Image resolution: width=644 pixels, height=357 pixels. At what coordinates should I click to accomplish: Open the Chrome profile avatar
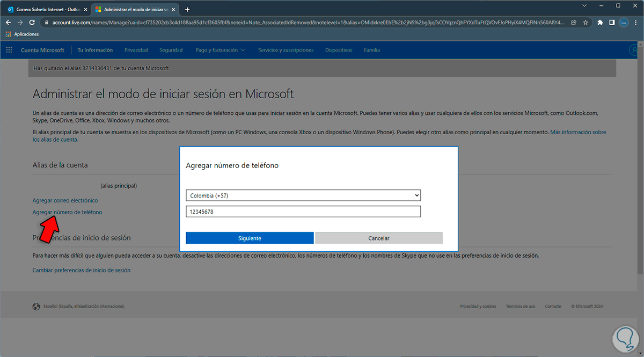(x=623, y=23)
